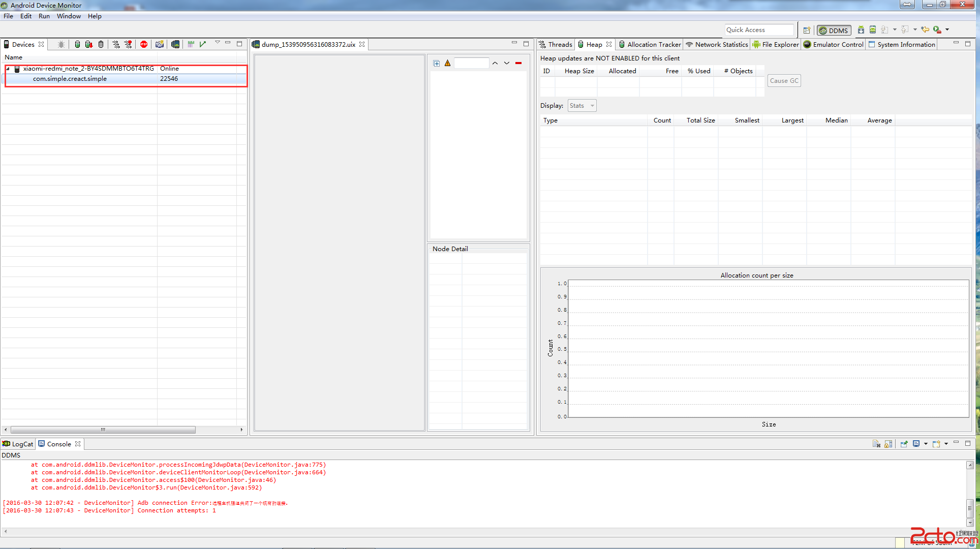
Task: Switch to the Allocation Tracker tab
Action: coord(650,44)
